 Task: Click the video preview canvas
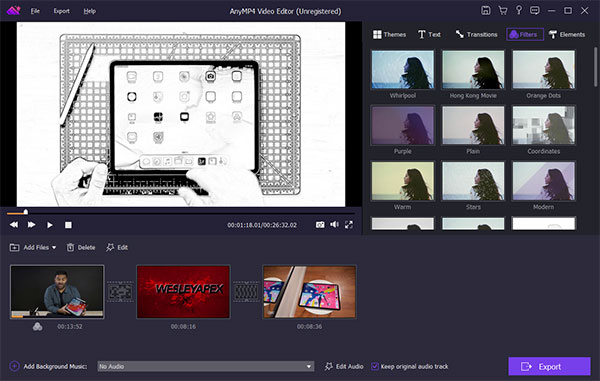tap(181, 114)
